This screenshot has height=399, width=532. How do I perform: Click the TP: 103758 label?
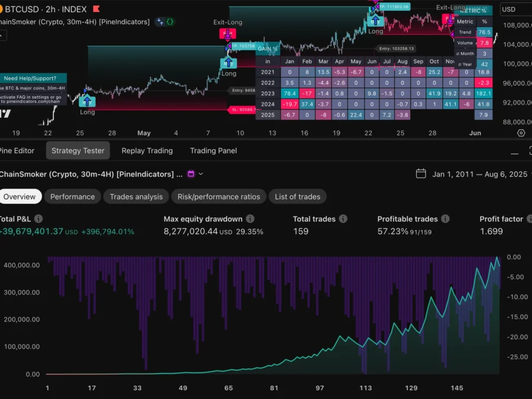click(242, 46)
